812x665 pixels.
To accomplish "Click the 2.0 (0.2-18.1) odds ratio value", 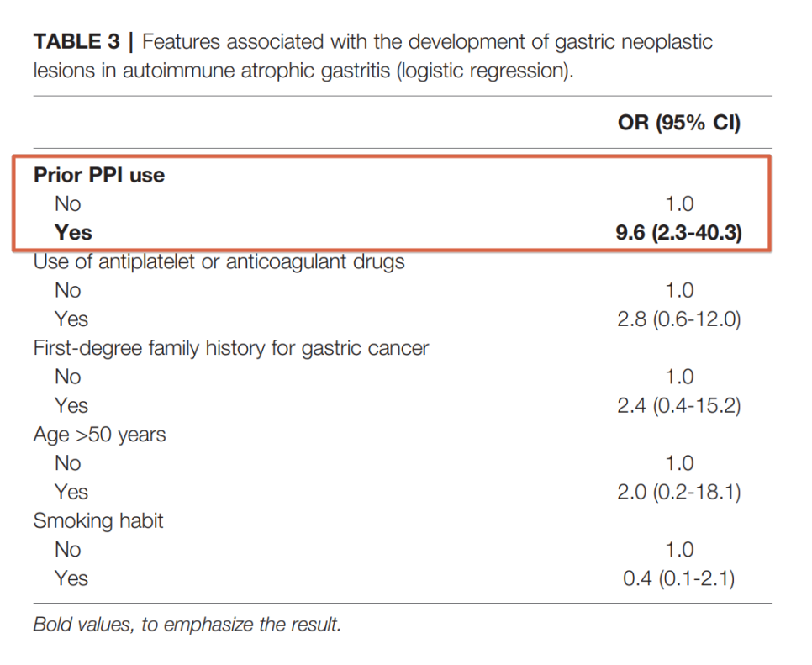I will (678, 493).
